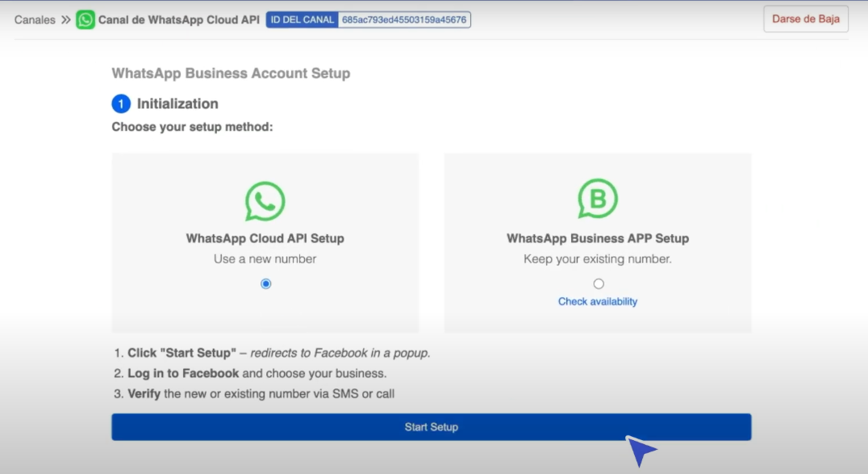The height and width of the screenshot is (474, 868).
Task: Open the Check availability link
Action: [x=597, y=301]
